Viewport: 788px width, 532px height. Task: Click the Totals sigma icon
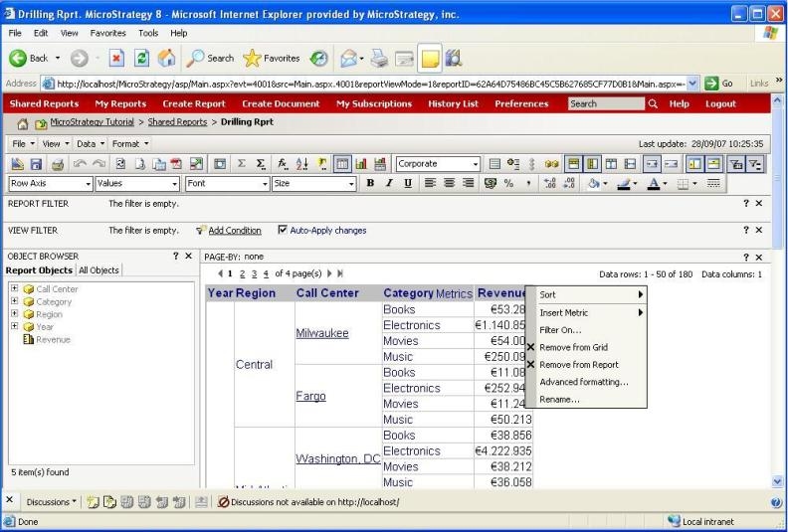click(242, 164)
